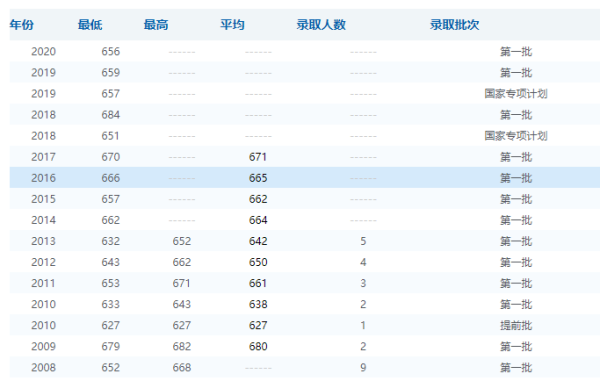Select 657 in the 2019 国家专项计划 row
Image resolution: width=600 pixels, height=381 pixels.
point(111,93)
